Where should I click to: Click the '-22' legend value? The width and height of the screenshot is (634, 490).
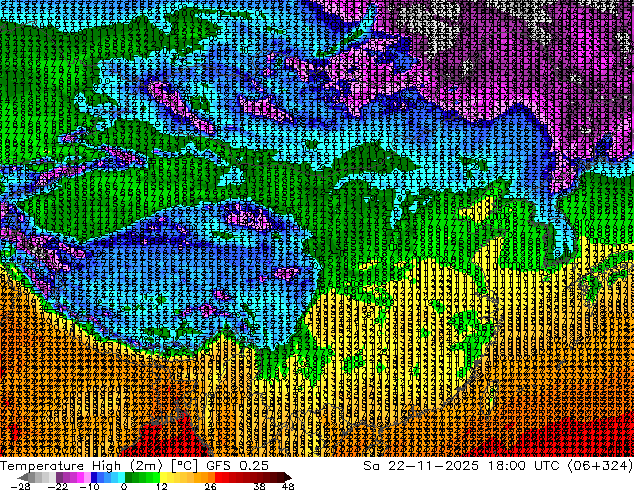[58, 486]
